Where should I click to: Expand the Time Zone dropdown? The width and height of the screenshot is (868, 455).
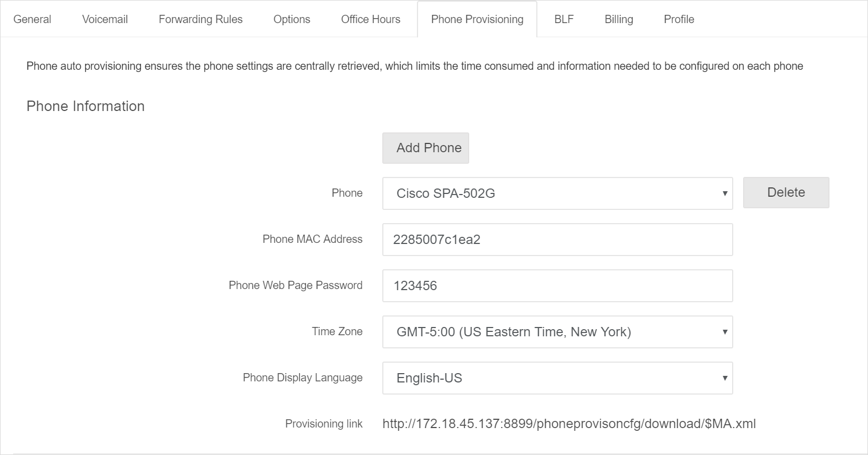point(558,332)
